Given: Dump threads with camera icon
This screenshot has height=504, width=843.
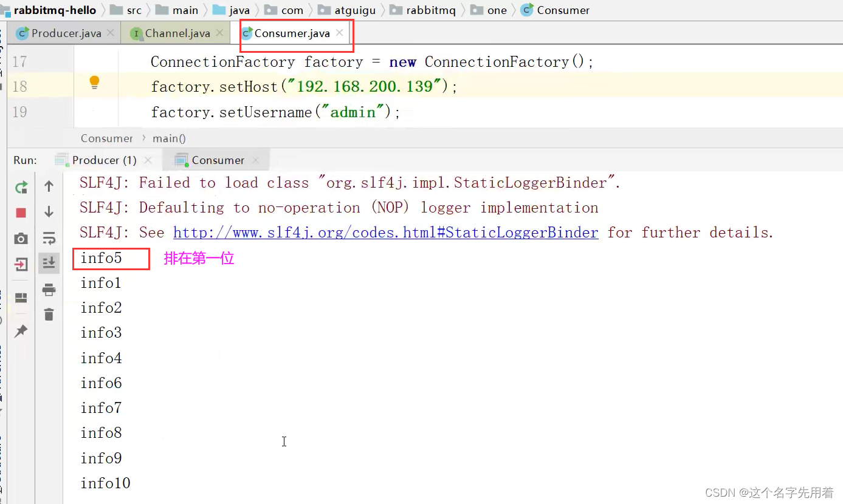Looking at the screenshot, I should tap(21, 239).
